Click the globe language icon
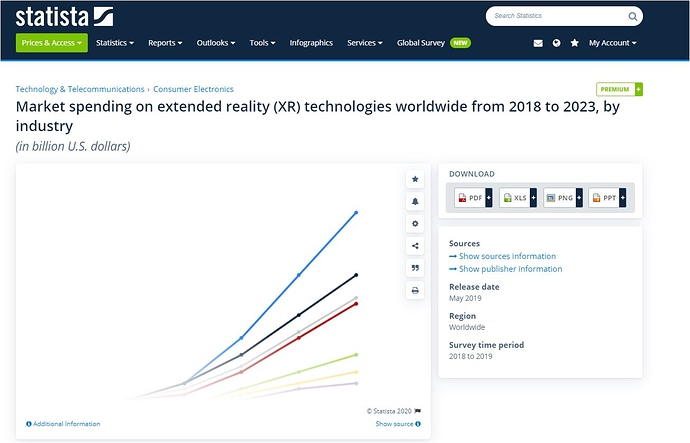This screenshot has height=443, width=690. [x=556, y=43]
